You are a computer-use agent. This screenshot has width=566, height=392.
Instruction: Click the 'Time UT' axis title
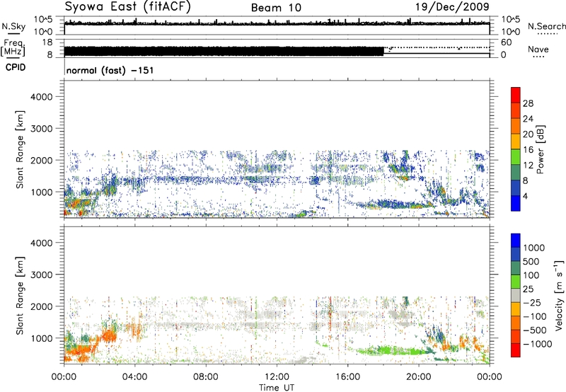click(x=277, y=388)
